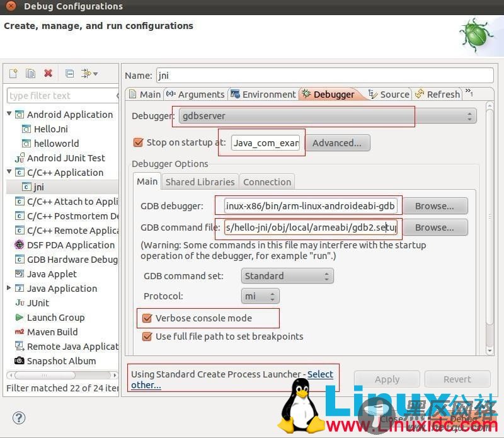504x438 pixels.
Task: Toggle Use full file path to set breakpoints
Action: click(x=147, y=337)
